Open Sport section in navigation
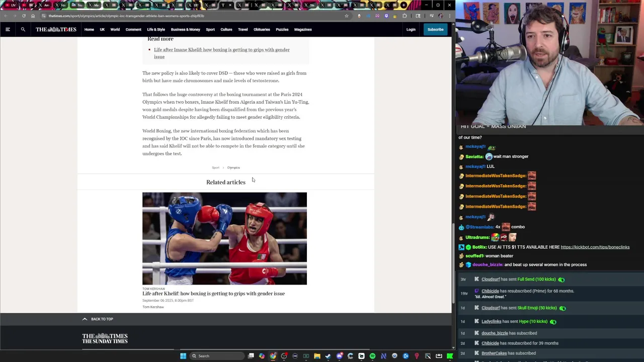 pyautogui.click(x=210, y=30)
